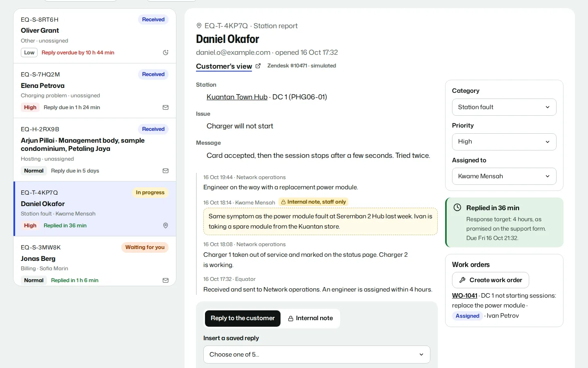Screen dimensions: 588x368
Task: Click the 16 Oct 17:32 Equator entry header
Action: click(229, 279)
